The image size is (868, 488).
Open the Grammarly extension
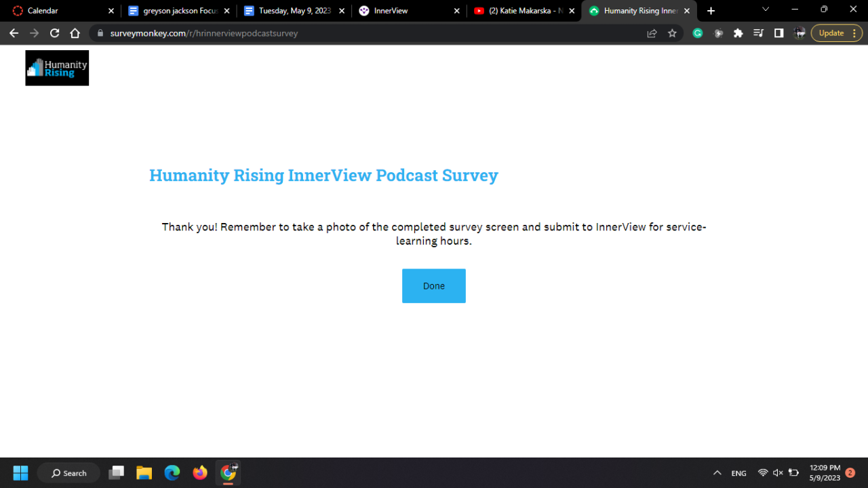pyautogui.click(x=698, y=33)
